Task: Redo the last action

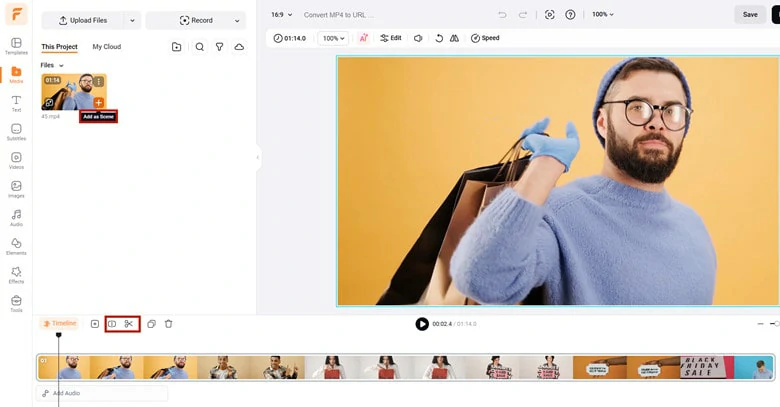Action: coord(523,15)
